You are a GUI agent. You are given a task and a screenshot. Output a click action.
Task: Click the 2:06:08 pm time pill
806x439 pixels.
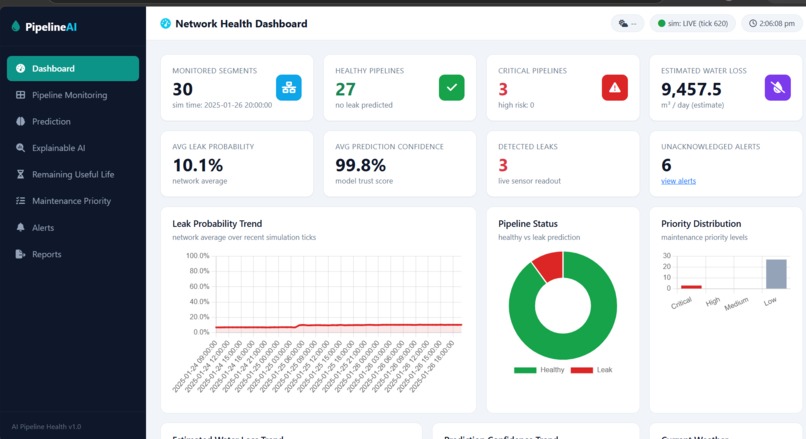[x=772, y=23]
